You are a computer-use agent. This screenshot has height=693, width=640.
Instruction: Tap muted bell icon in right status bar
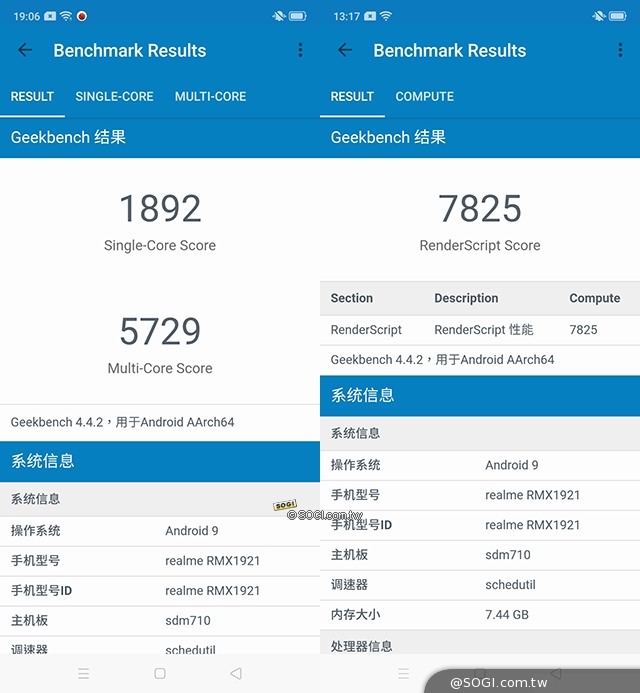click(598, 16)
